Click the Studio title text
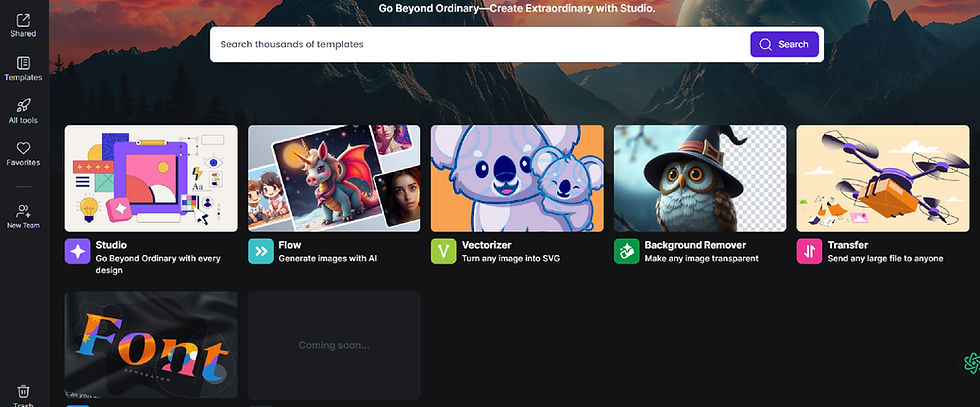The image size is (980, 407). click(111, 245)
